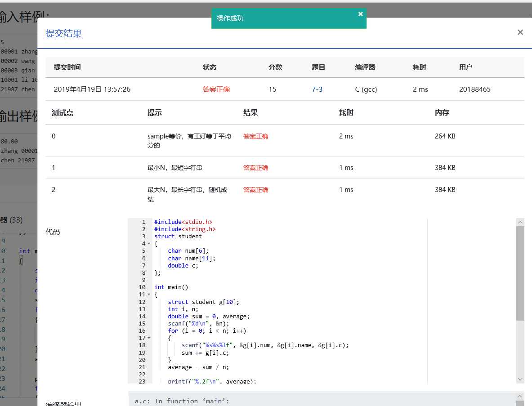Click compiler output scrollbar up arrow

point(520,396)
